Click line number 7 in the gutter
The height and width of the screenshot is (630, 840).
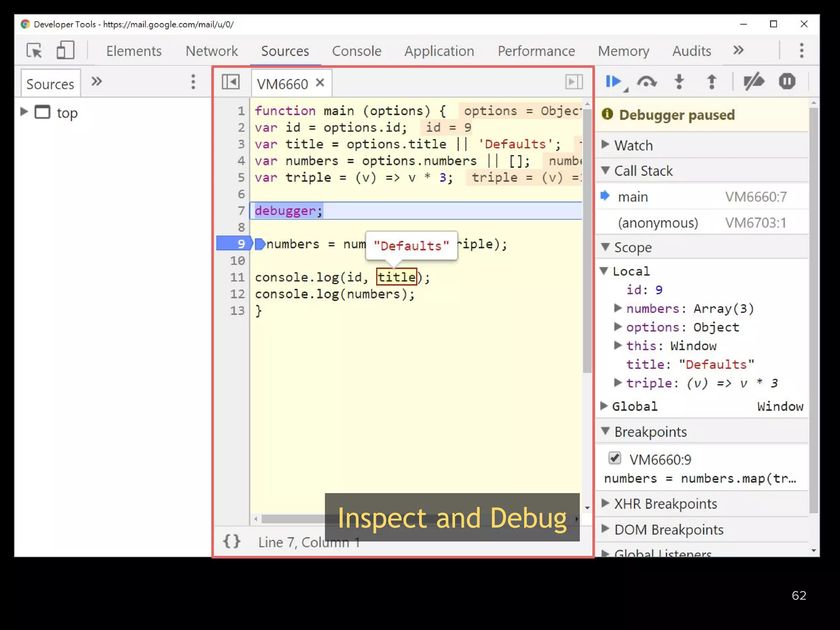(x=241, y=211)
